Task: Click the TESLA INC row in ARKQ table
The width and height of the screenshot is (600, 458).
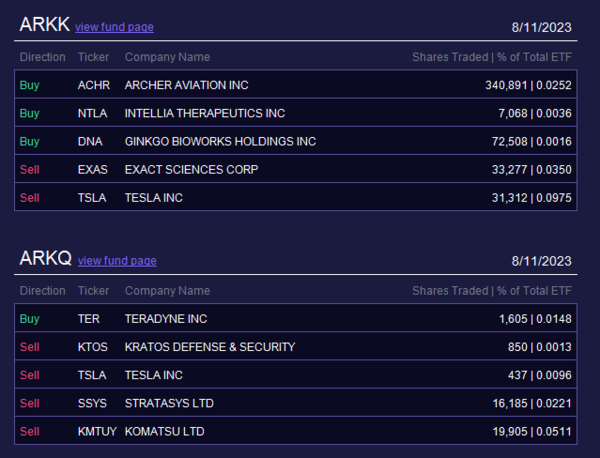Action: (295, 375)
